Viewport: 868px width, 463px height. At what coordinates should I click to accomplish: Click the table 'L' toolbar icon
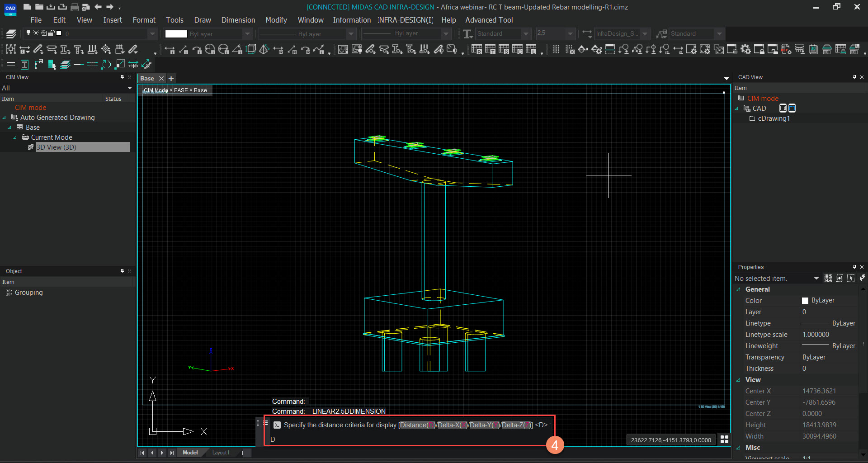(x=531, y=49)
